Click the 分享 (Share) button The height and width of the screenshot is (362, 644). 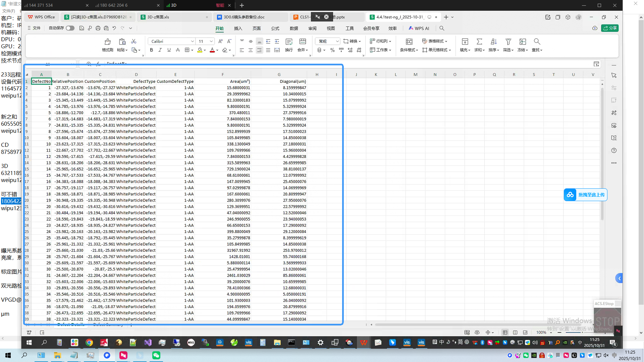click(x=610, y=28)
